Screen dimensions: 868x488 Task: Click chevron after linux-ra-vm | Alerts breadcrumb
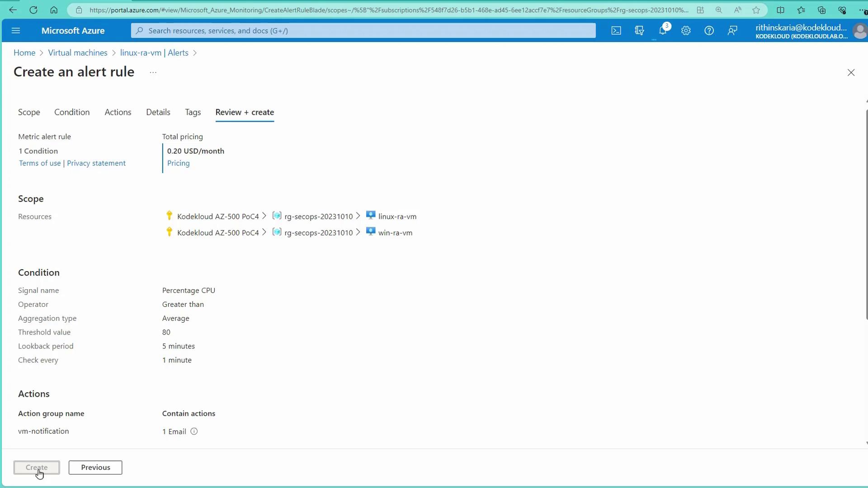pyautogui.click(x=195, y=53)
